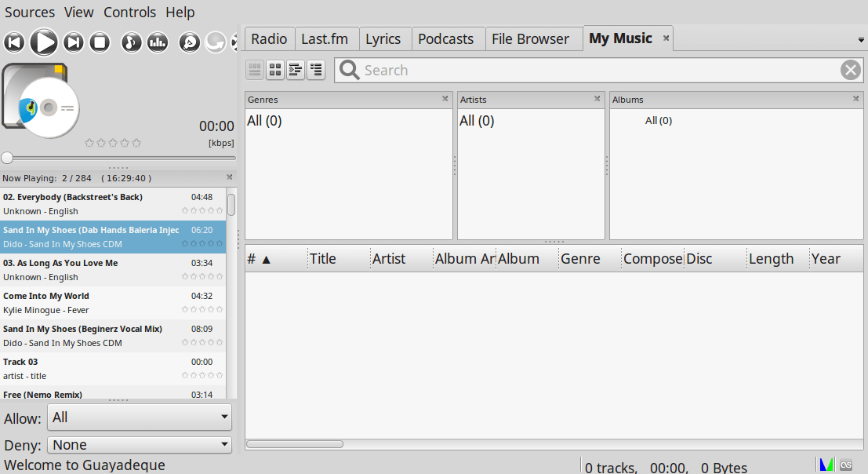Click the blue-green level meter icon
Screen dimensions: 868x474
(826, 465)
